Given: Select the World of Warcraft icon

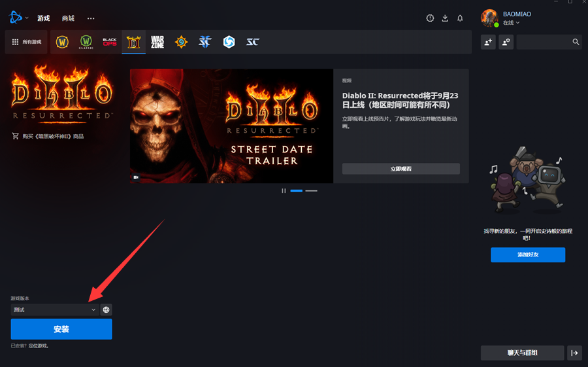Looking at the screenshot, I should pos(62,42).
